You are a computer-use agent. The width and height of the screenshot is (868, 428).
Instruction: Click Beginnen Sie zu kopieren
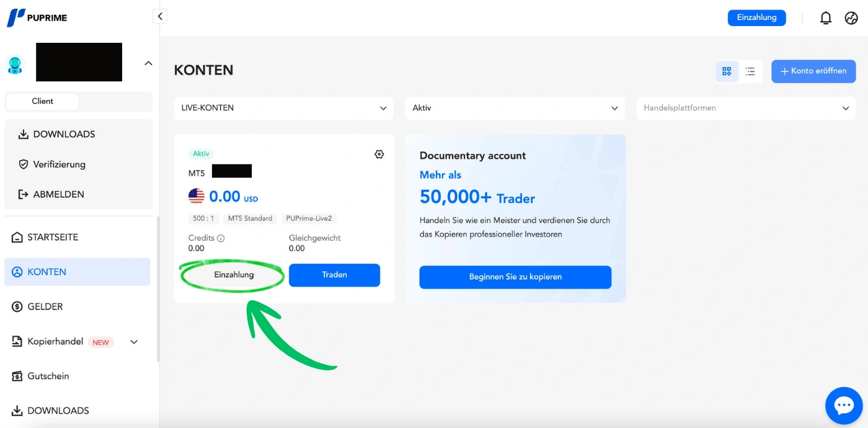[515, 277]
